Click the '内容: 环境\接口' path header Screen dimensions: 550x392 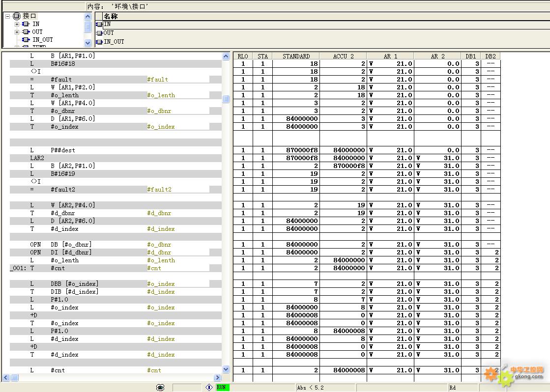(117, 6)
